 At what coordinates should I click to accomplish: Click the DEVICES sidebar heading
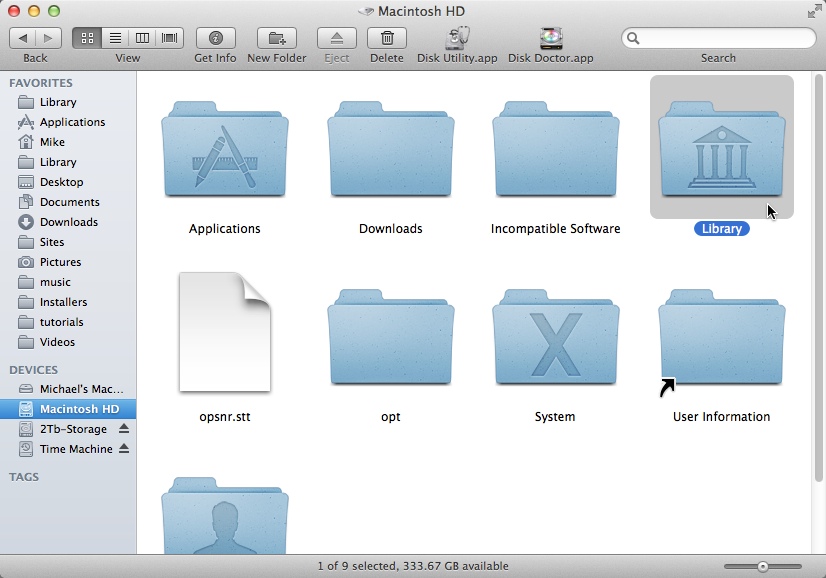click(x=33, y=370)
